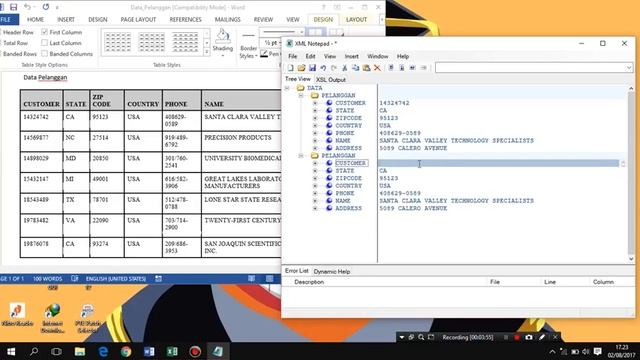Open Google Chrome from the taskbar
640x360 pixels.
[x=126, y=351]
